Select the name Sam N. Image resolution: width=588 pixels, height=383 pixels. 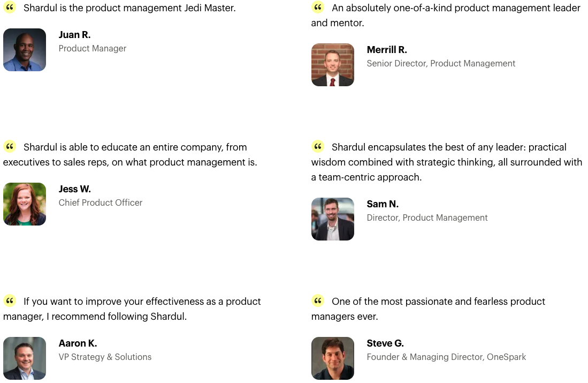383,204
